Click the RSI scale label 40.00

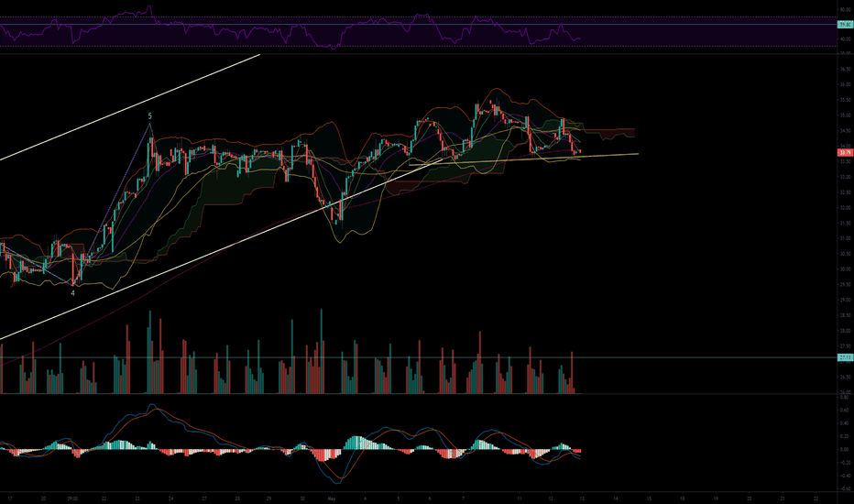[845, 39]
